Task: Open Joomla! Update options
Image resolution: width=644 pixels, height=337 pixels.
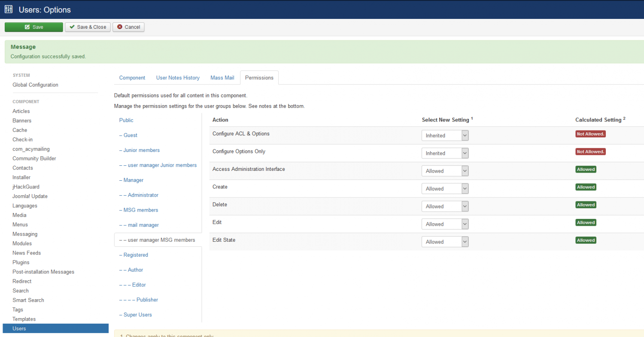Action: pos(30,196)
